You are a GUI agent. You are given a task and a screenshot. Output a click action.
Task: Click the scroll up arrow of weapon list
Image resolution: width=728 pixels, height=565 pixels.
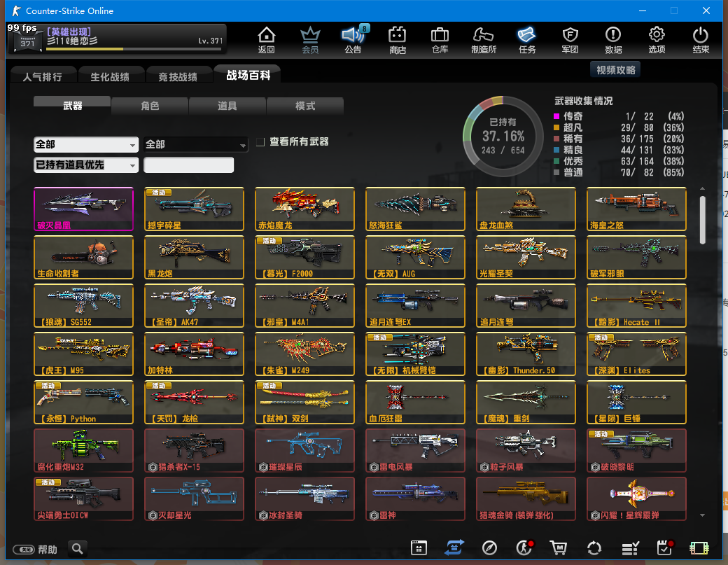click(703, 189)
